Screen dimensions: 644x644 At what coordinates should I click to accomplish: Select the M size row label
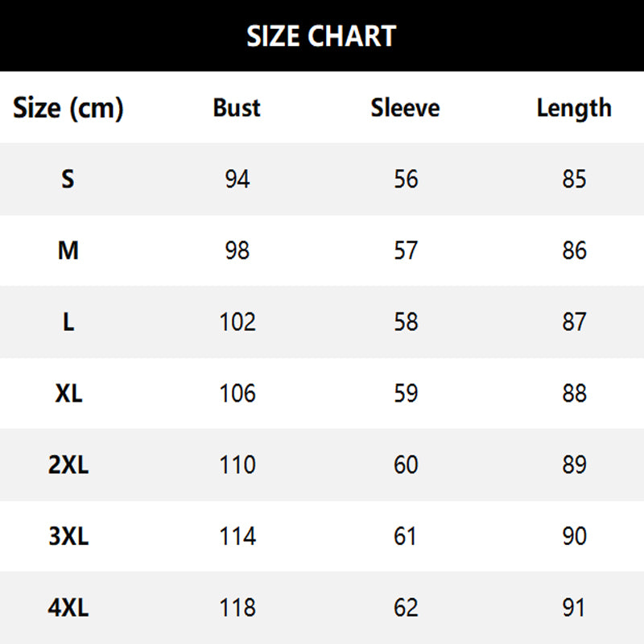click(68, 250)
